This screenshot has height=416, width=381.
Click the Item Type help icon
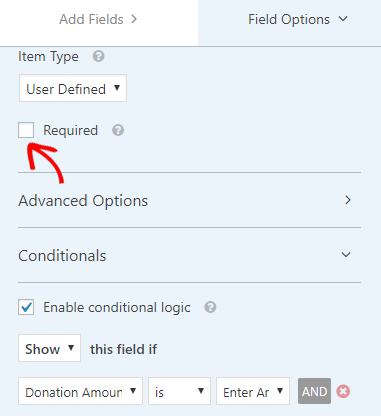pyautogui.click(x=98, y=56)
